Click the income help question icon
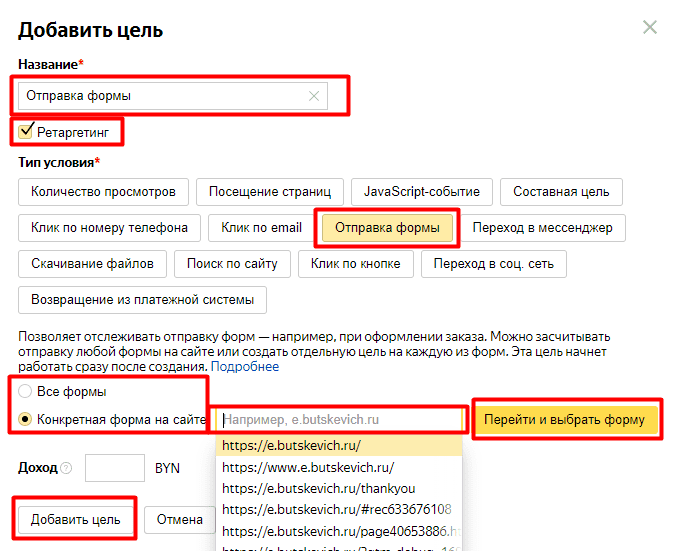The width and height of the screenshot is (676, 551). 66,468
